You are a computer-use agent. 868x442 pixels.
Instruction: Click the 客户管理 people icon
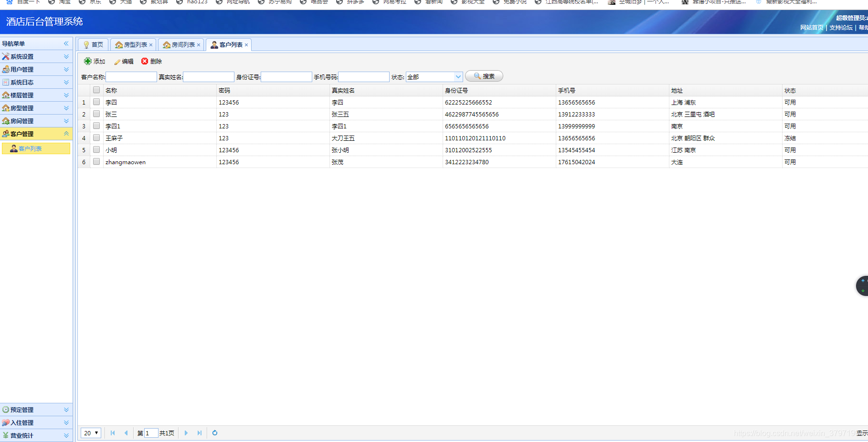[6, 134]
